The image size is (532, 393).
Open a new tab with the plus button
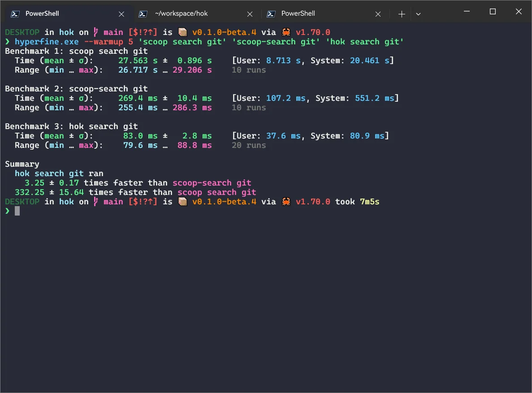click(402, 14)
